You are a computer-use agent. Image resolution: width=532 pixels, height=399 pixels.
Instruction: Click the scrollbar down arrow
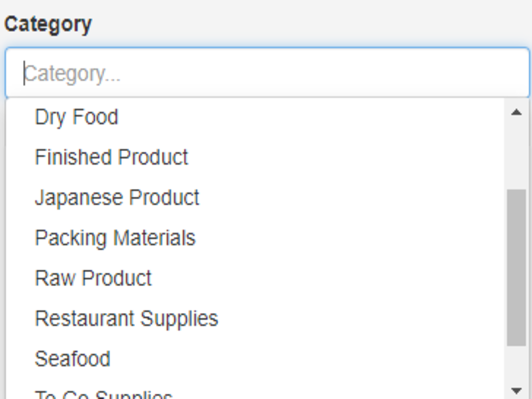pos(516,390)
